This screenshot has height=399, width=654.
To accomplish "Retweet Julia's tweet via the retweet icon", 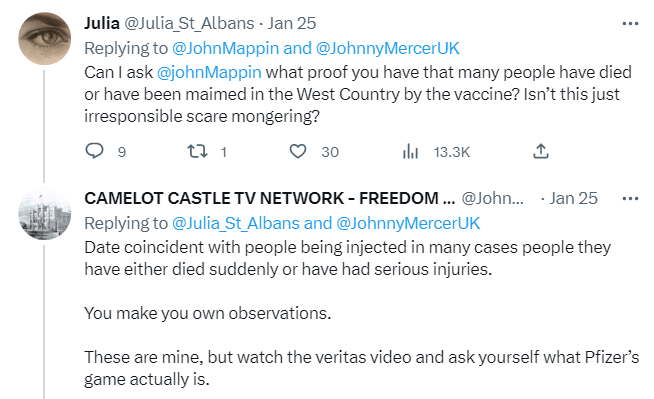I will (197, 151).
